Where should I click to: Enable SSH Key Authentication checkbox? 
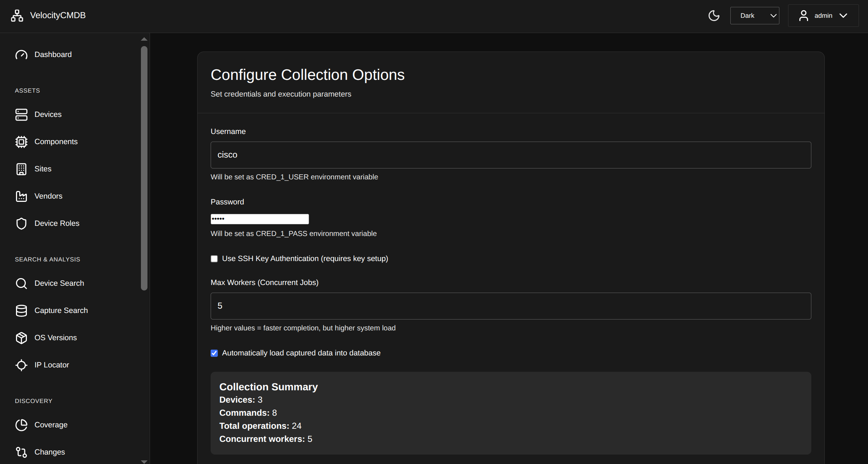coord(214,259)
